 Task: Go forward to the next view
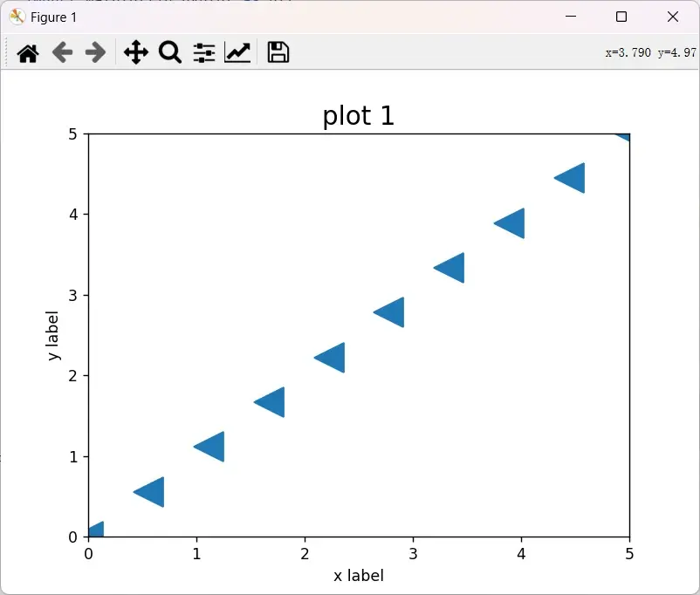pyautogui.click(x=95, y=52)
